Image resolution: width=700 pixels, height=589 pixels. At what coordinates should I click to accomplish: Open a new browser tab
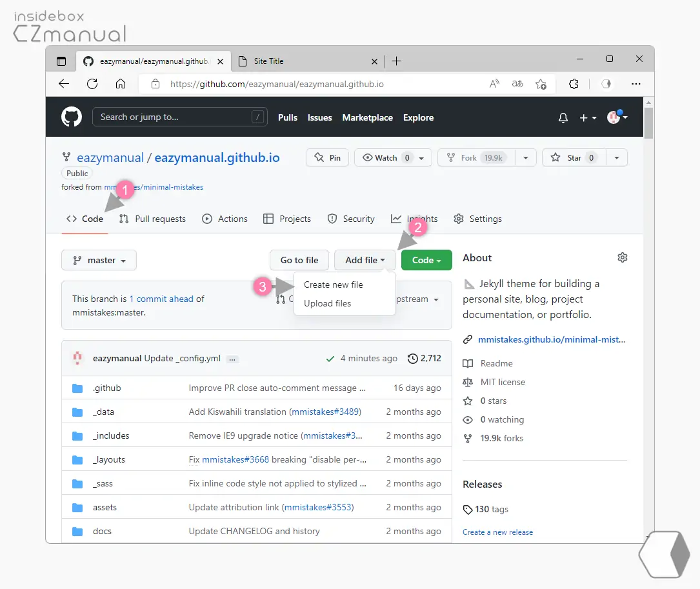coord(396,61)
